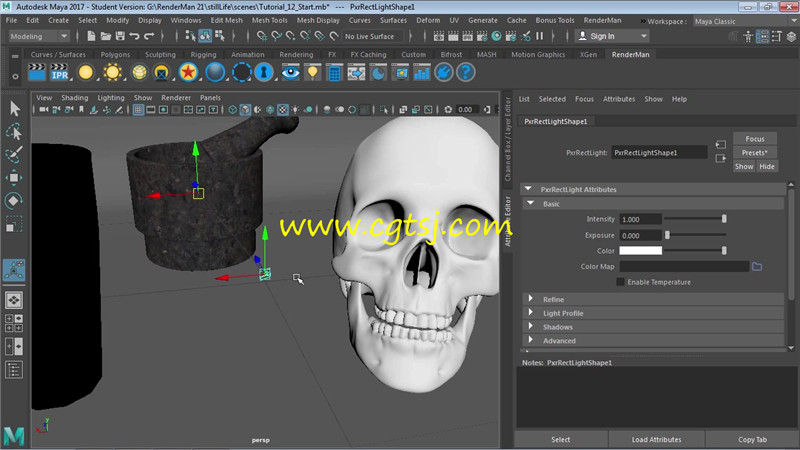Select the Lasso select tool
The image size is (800, 450).
14,132
